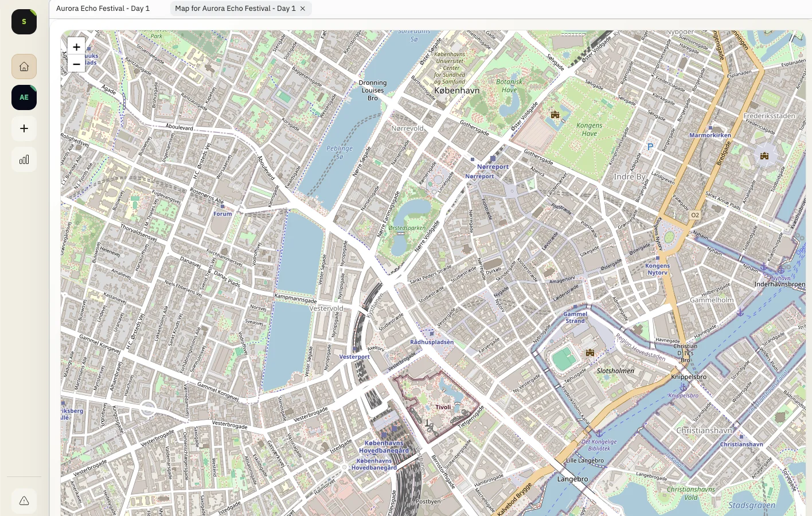Click the museum icon near Marmorkirken
The width and height of the screenshot is (812, 516).
764,155
